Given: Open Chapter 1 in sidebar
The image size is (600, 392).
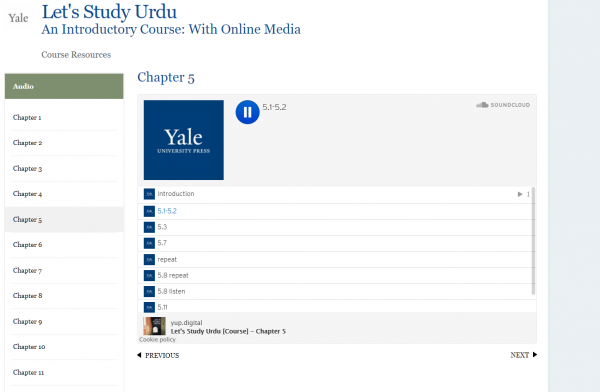Looking at the screenshot, I should [x=27, y=118].
